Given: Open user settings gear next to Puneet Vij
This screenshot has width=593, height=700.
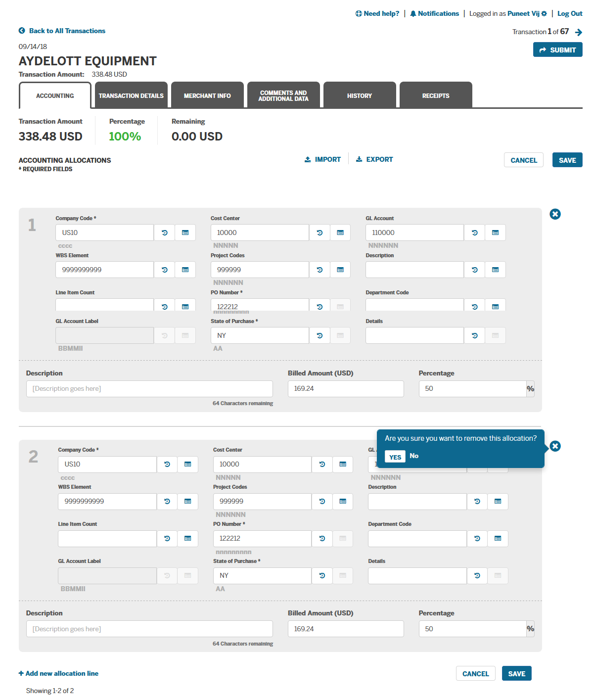Looking at the screenshot, I should tap(544, 14).
